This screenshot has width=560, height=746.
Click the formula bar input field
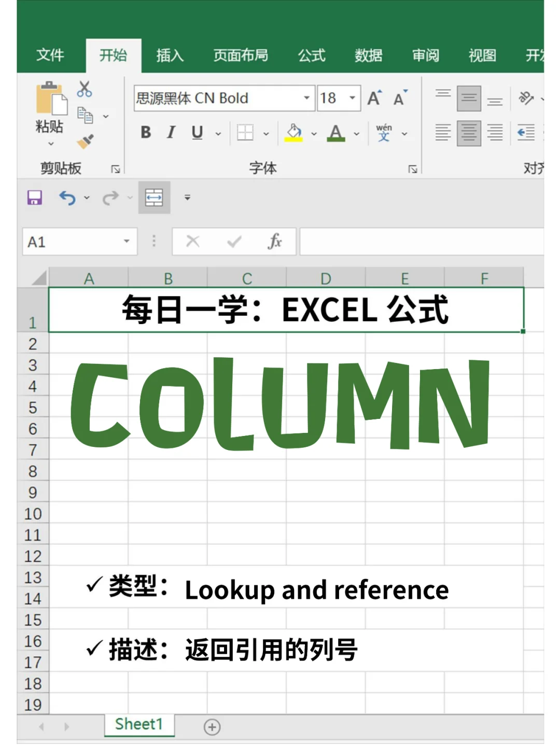pyautogui.click(x=422, y=242)
